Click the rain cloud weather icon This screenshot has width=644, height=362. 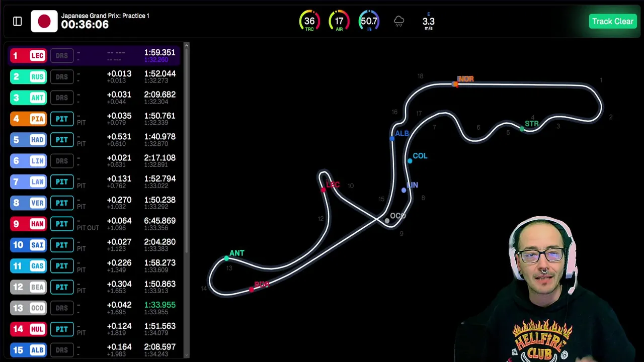pyautogui.click(x=399, y=21)
